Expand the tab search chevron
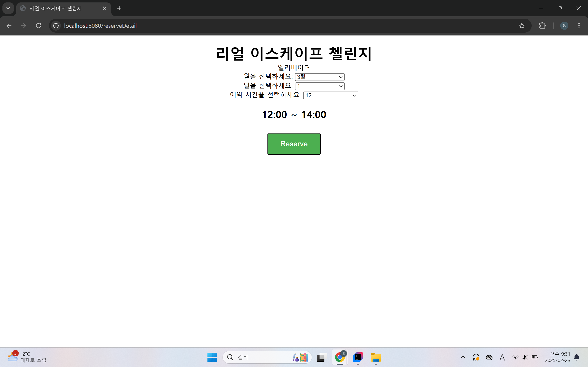This screenshot has width=588, height=367. (x=8, y=8)
